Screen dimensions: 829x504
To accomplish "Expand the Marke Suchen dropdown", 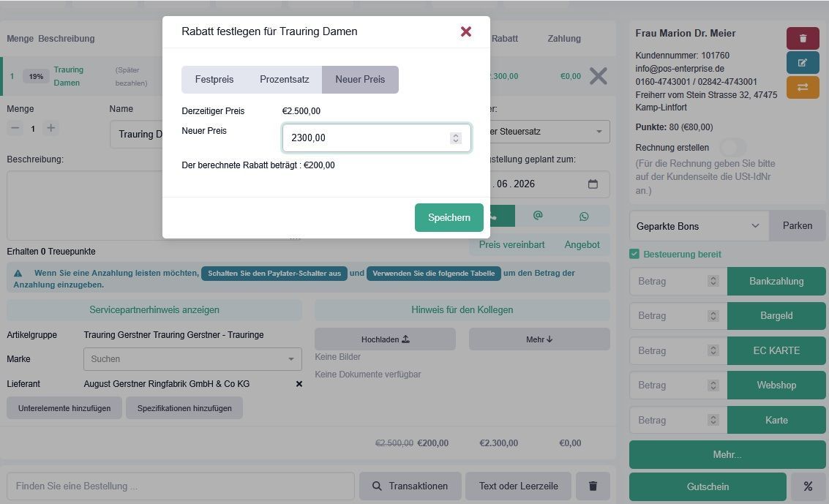I will pos(192,359).
